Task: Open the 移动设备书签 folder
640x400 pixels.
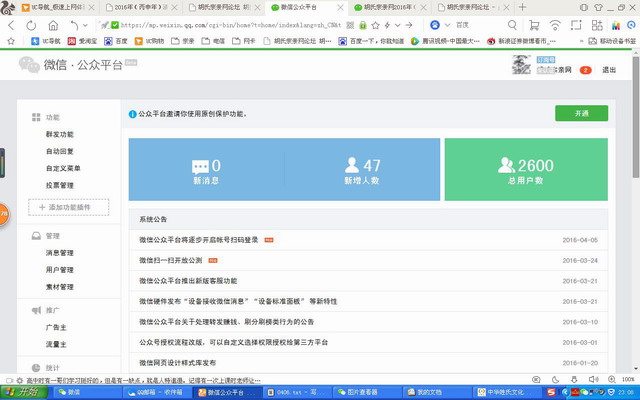Action: [x=612, y=41]
